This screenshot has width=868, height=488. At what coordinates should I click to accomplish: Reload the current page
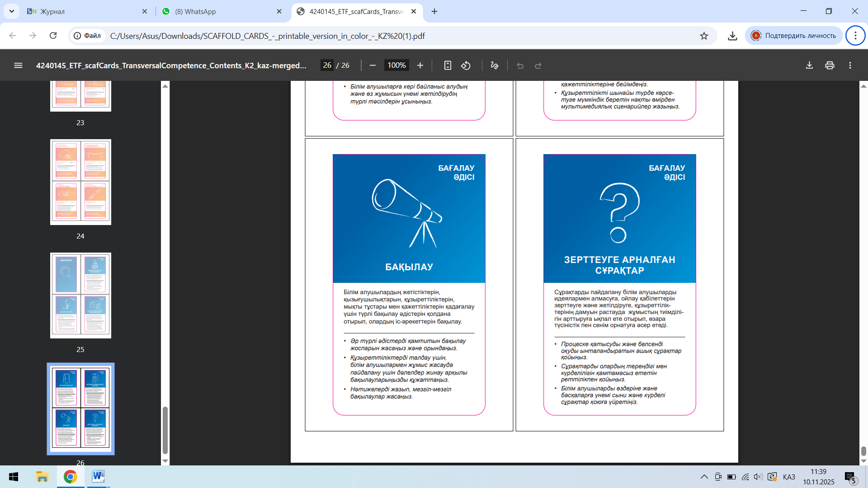pos(53,36)
